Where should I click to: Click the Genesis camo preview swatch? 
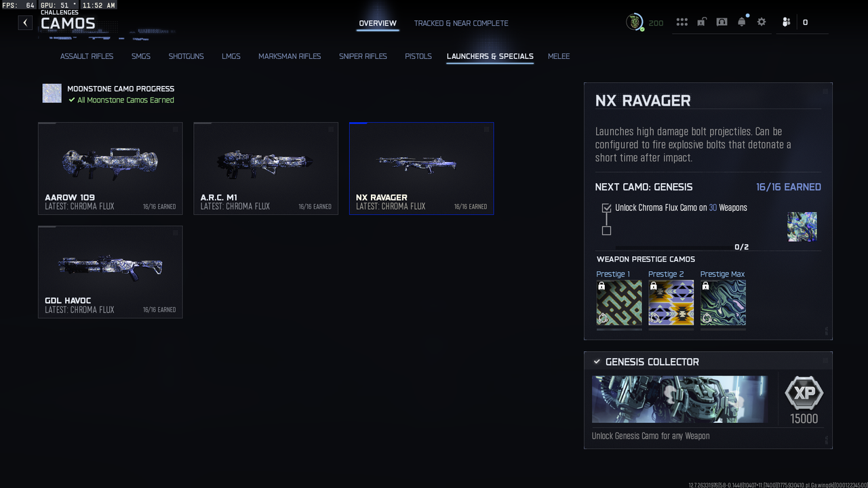point(802,227)
